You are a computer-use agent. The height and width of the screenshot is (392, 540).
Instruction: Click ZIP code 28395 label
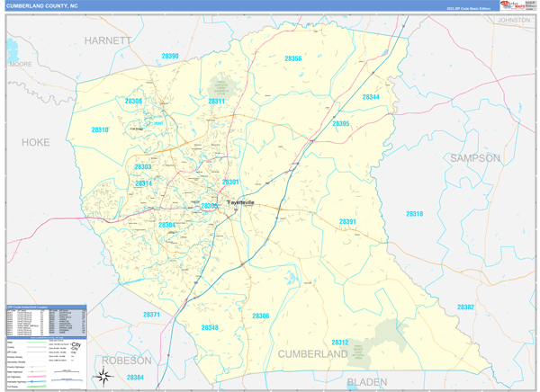coord(340,123)
